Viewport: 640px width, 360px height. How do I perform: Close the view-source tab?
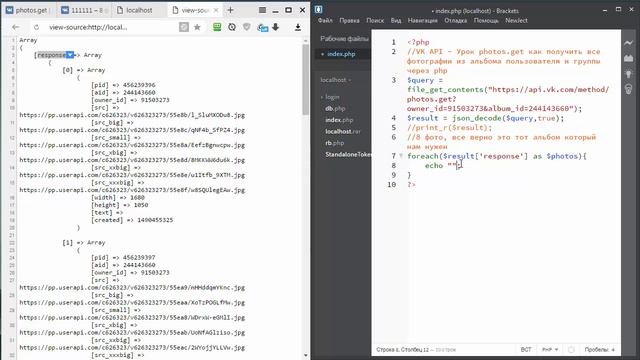pyautogui.click(x=216, y=10)
